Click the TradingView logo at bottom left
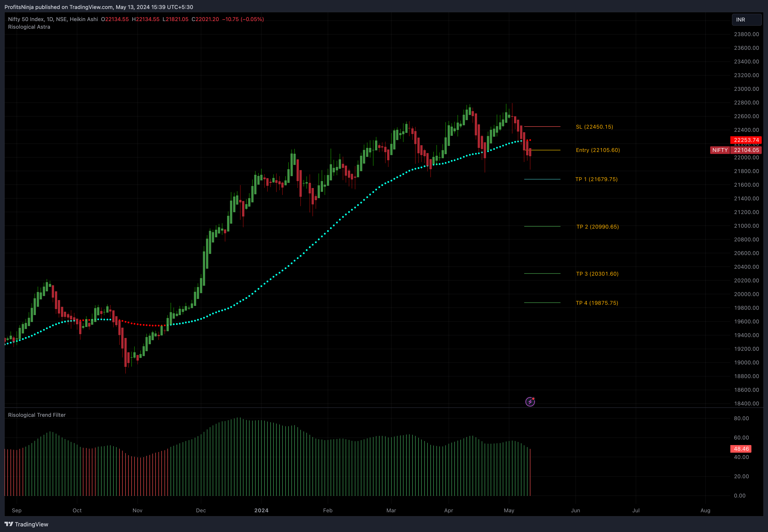 (x=26, y=524)
